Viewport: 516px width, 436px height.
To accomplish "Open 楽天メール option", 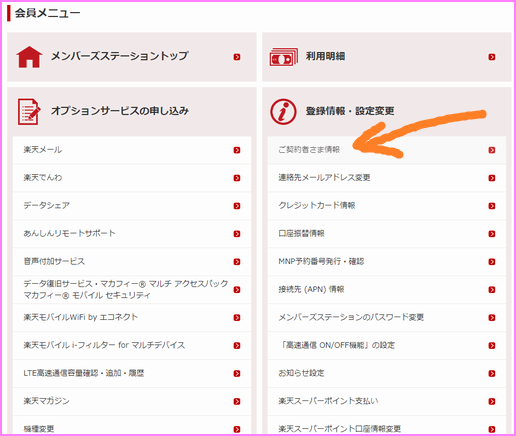I will [132, 150].
